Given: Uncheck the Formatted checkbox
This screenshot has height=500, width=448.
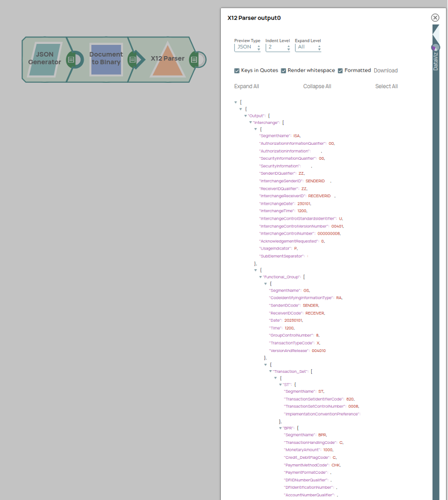Looking at the screenshot, I should click(340, 71).
